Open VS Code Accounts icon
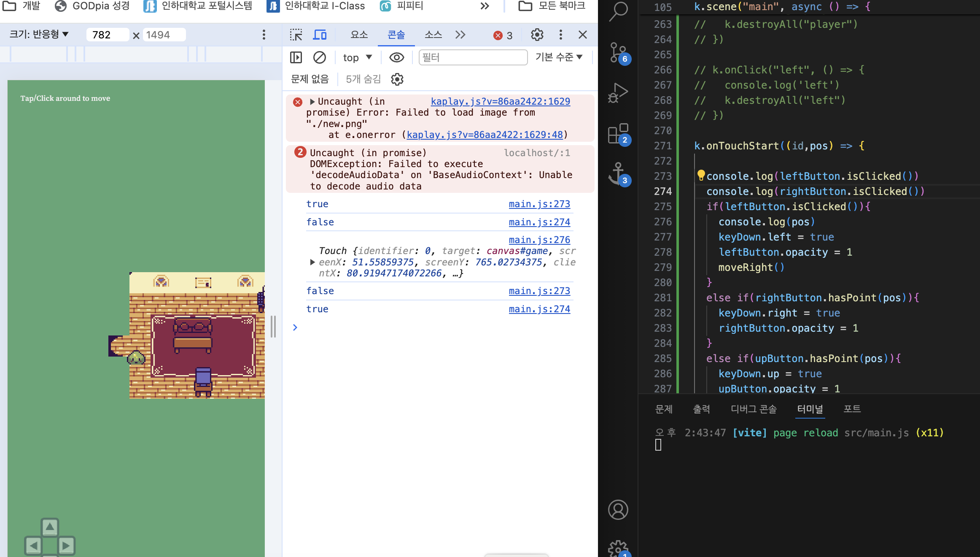The image size is (980, 557). [x=618, y=510]
